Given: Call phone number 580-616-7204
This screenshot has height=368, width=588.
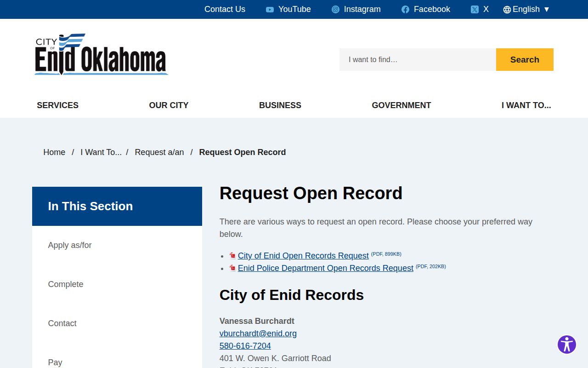Looking at the screenshot, I should [245, 346].
